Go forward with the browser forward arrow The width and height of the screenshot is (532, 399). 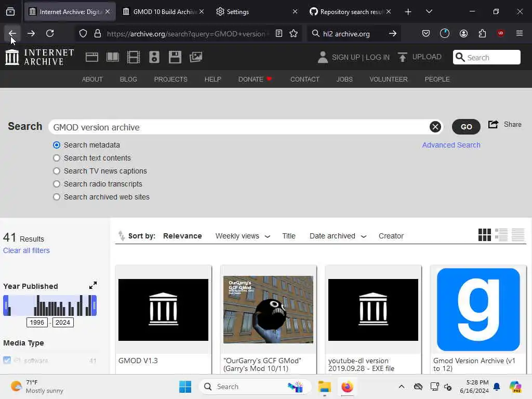31,33
